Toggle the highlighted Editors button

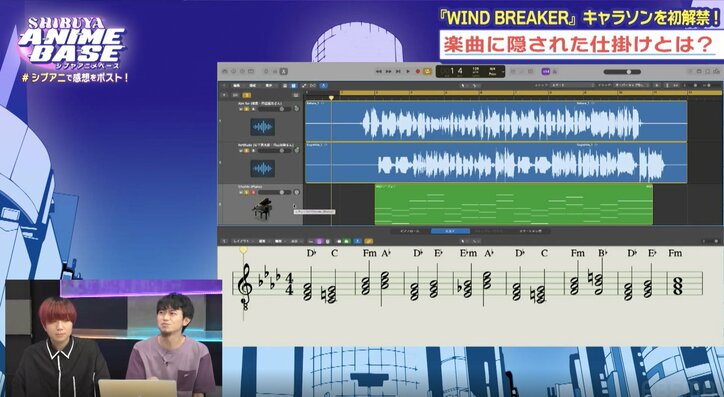(x=284, y=71)
